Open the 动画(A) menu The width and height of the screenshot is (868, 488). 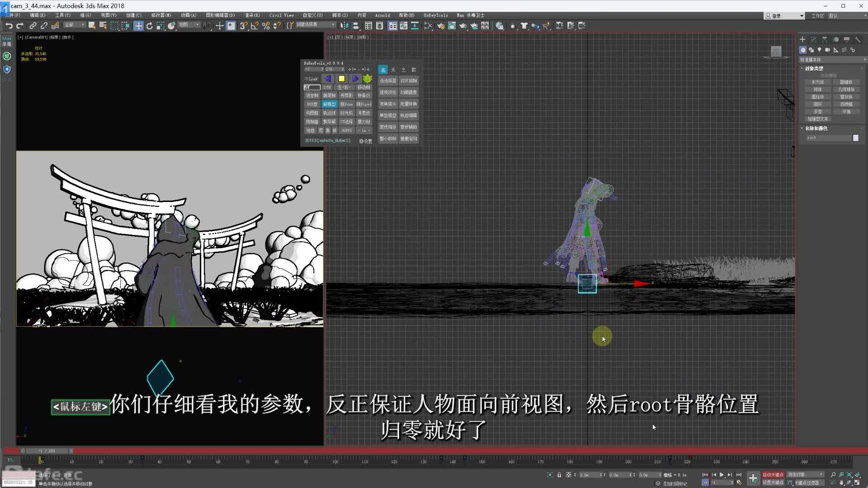tap(189, 15)
